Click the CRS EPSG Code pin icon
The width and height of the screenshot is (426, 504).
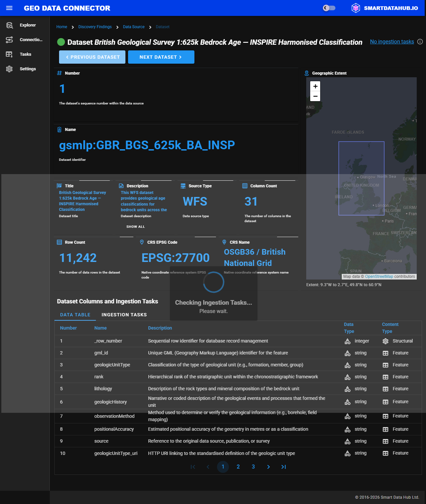142,242
